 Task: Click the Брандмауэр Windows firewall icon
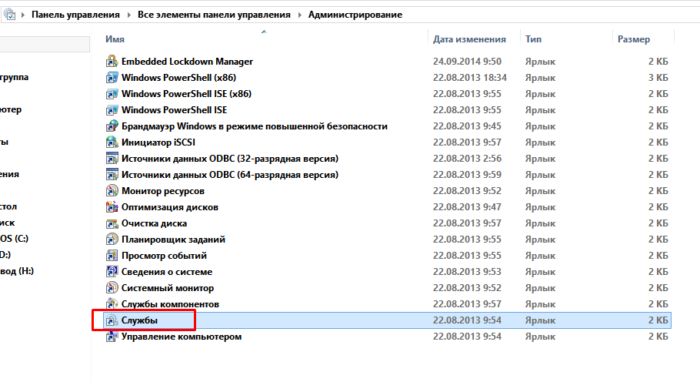click(x=112, y=126)
